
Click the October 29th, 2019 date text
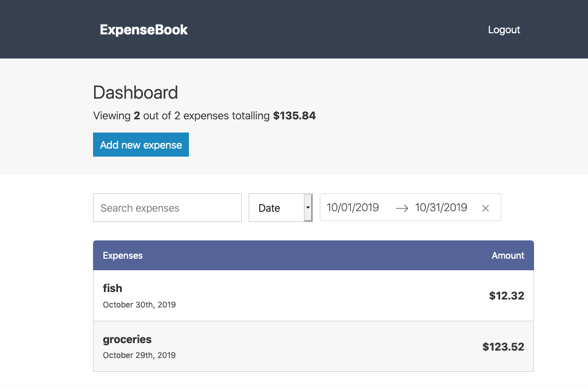[x=139, y=355]
